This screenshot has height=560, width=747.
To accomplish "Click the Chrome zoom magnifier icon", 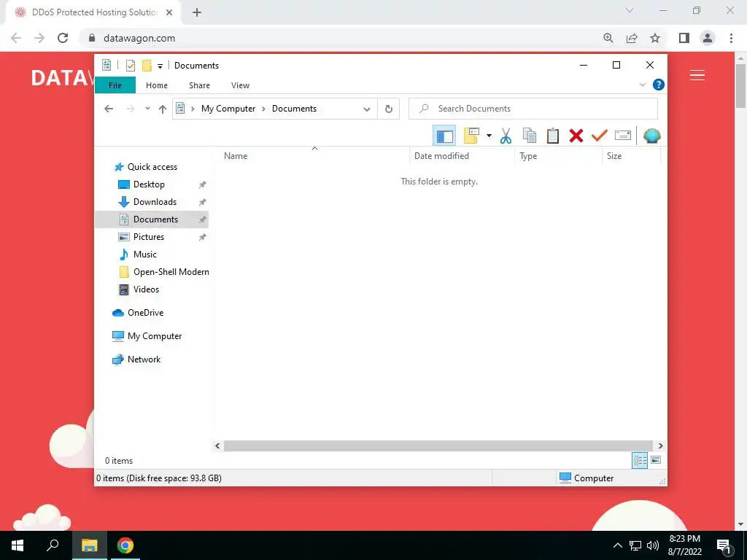I will pyautogui.click(x=608, y=38).
